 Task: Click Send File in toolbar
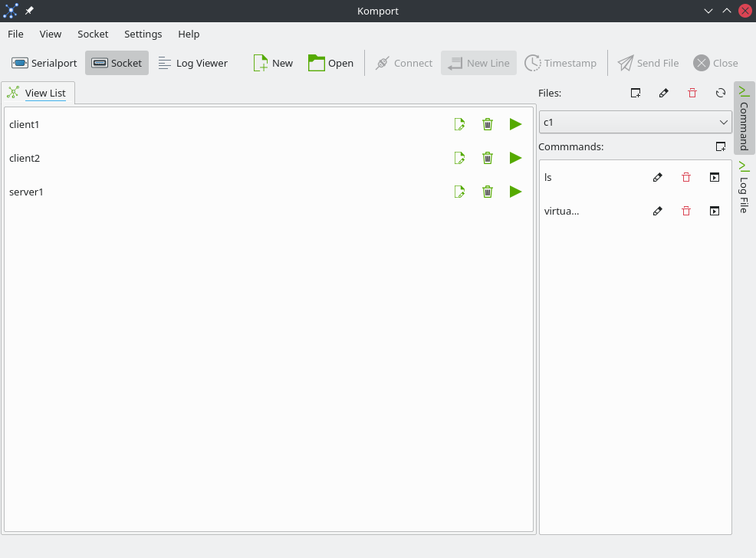(x=649, y=63)
